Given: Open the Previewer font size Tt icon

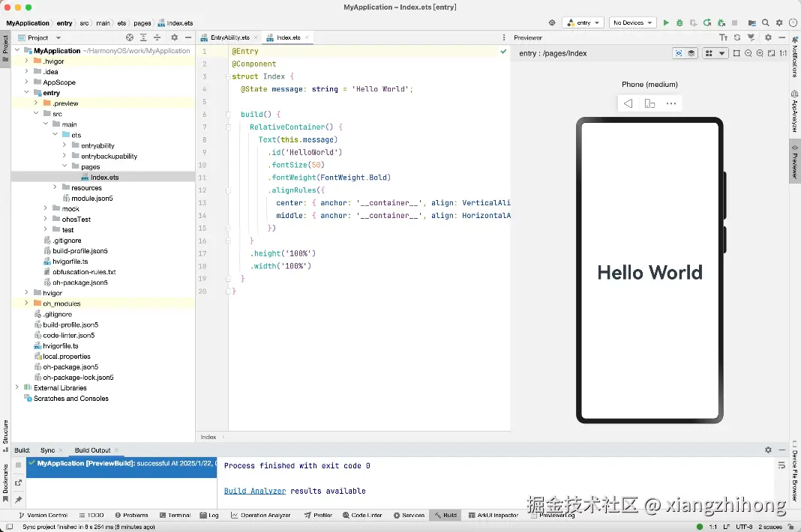Looking at the screenshot, I should tap(723, 37).
